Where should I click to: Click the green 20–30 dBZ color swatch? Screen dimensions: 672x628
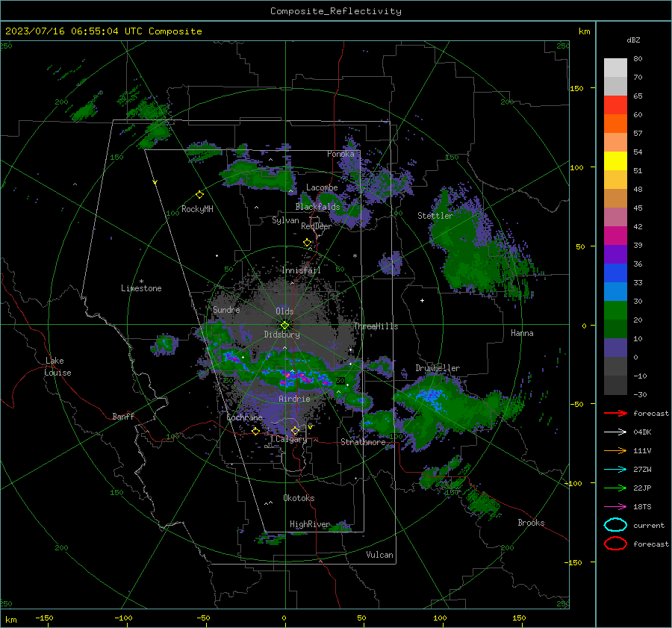615,311
